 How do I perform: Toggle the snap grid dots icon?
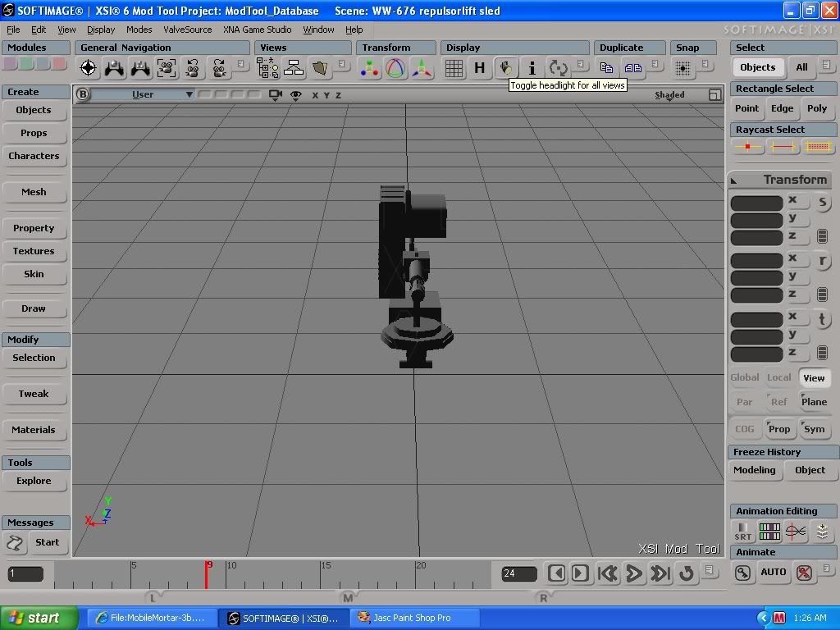click(682, 68)
